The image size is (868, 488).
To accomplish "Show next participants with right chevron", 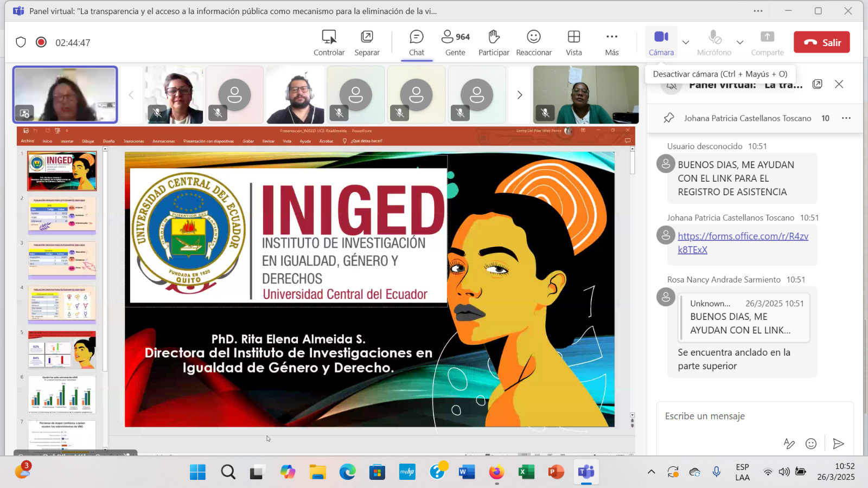I will [520, 95].
